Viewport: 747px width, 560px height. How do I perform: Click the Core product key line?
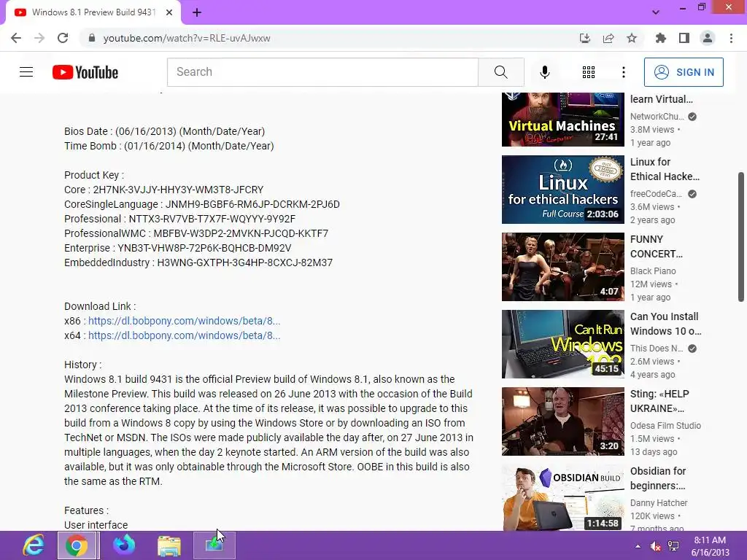(x=163, y=190)
